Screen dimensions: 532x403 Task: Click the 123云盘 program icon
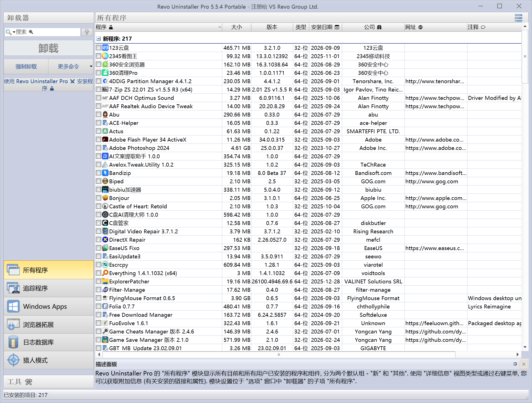tap(105, 48)
